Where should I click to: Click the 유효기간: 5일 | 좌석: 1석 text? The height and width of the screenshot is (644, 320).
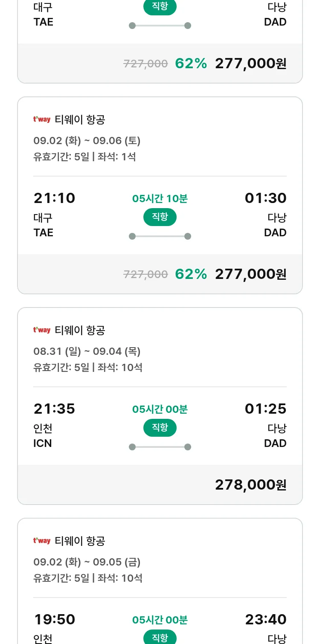(x=84, y=157)
